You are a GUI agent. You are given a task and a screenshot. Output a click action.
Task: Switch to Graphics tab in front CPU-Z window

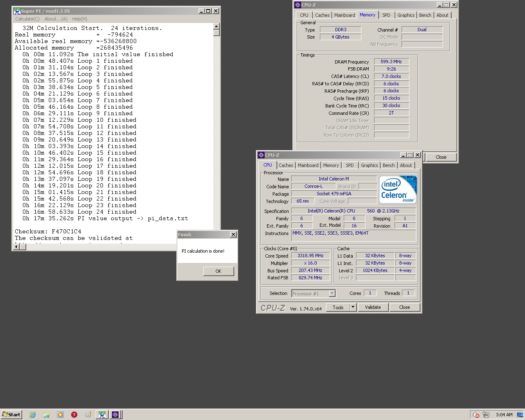point(370,165)
